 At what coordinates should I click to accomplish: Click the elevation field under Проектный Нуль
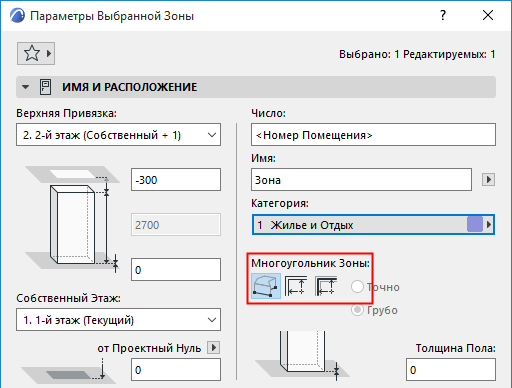coord(176,370)
